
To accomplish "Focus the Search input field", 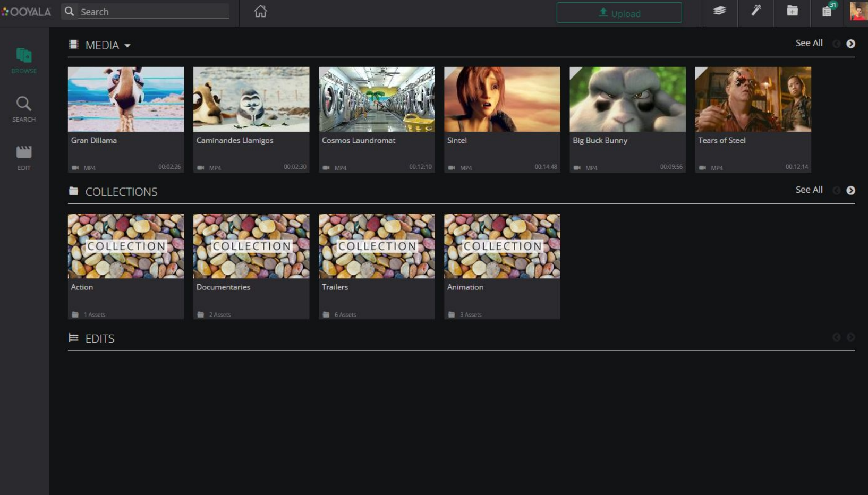I will coord(154,12).
